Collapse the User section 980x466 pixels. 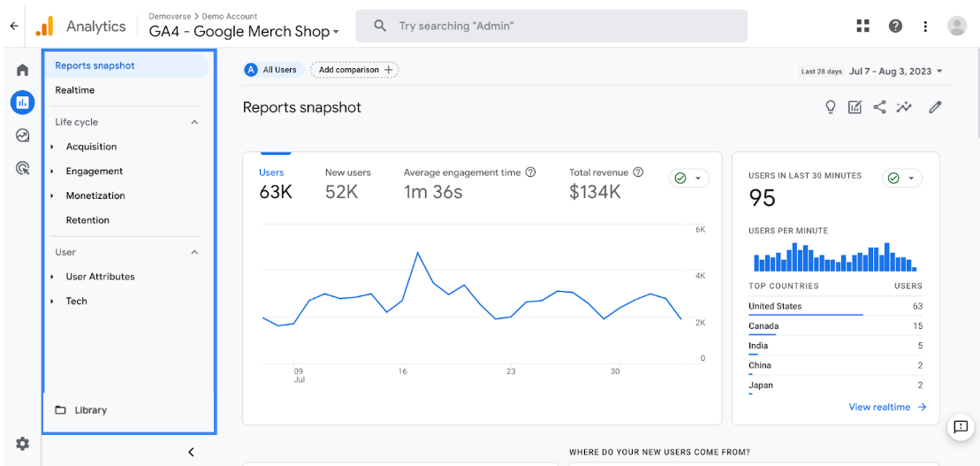pos(194,252)
